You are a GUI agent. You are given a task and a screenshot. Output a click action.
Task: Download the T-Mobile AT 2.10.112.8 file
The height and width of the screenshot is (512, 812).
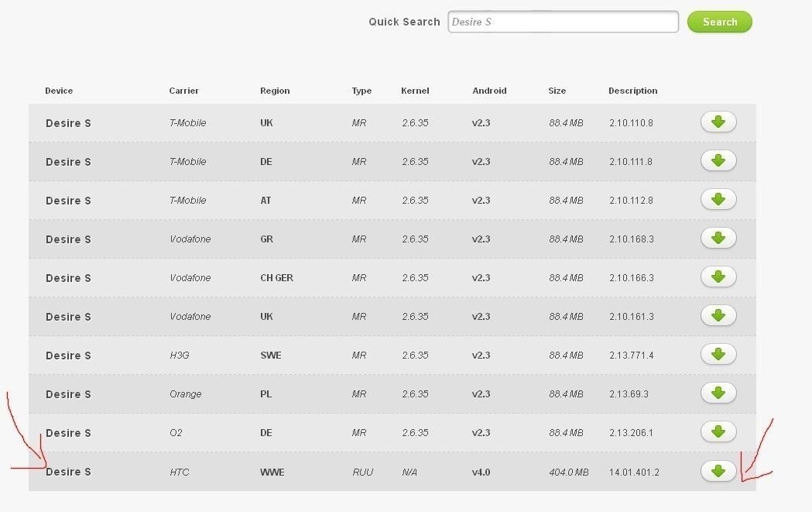coord(718,200)
